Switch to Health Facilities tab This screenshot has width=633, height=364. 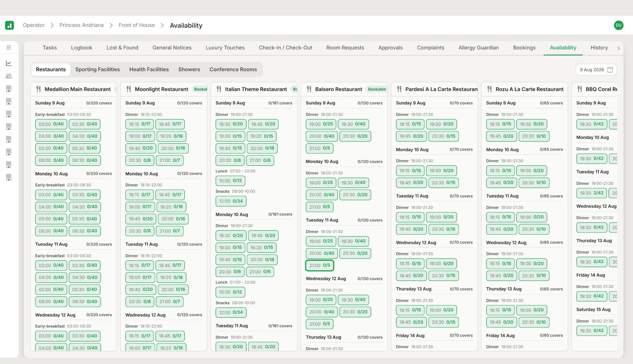149,70
